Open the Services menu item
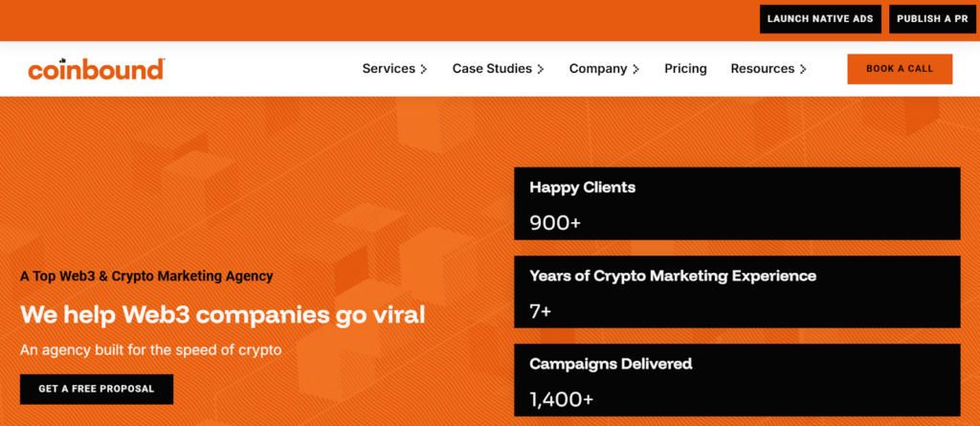This screenshot has height=426, width=980. (x=389, y=69)
